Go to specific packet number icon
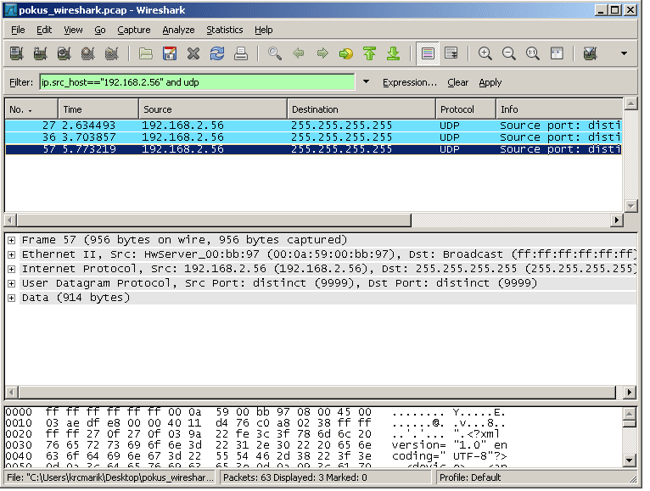Screen dimensions: 650x491 [346, 53]
